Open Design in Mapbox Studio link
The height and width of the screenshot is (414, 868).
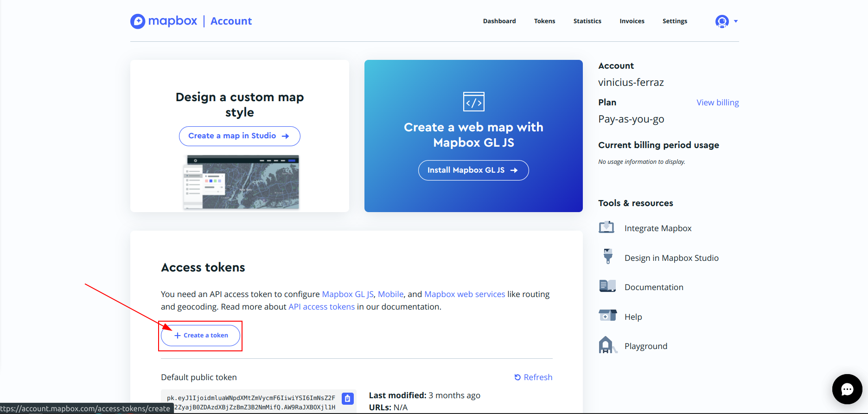[671, 258]
